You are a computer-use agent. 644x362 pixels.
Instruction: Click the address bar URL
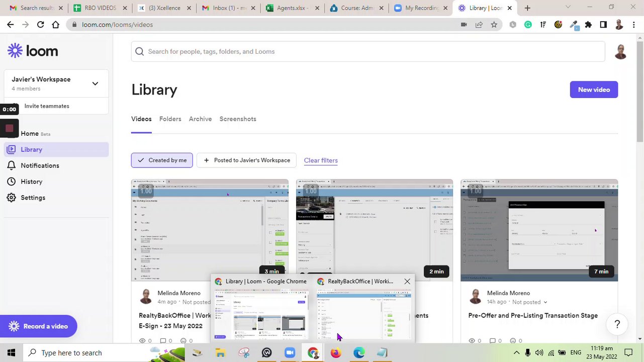pyautogui.click(x=117, y=25)
